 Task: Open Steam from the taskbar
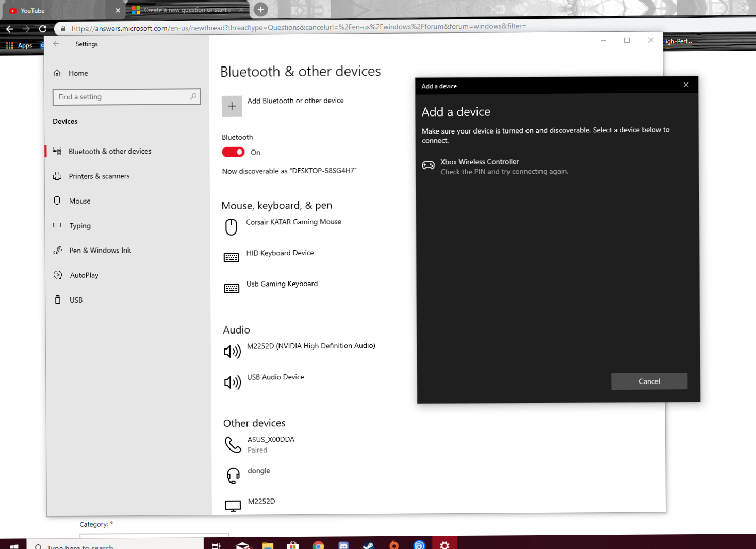[x=369, y=545]
